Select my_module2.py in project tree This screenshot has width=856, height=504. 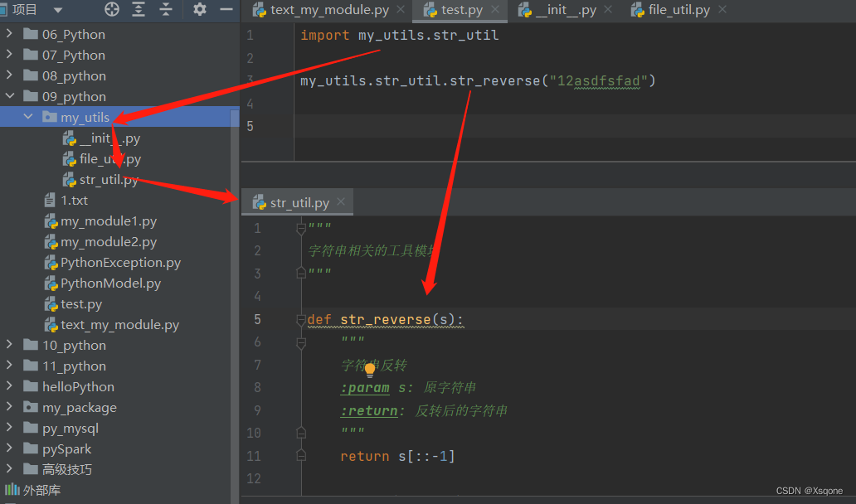pos(109,242)
